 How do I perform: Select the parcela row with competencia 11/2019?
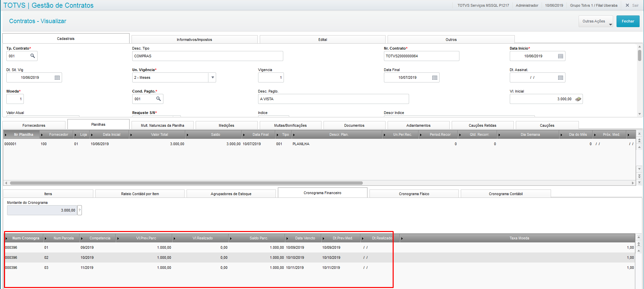point(319,268)
